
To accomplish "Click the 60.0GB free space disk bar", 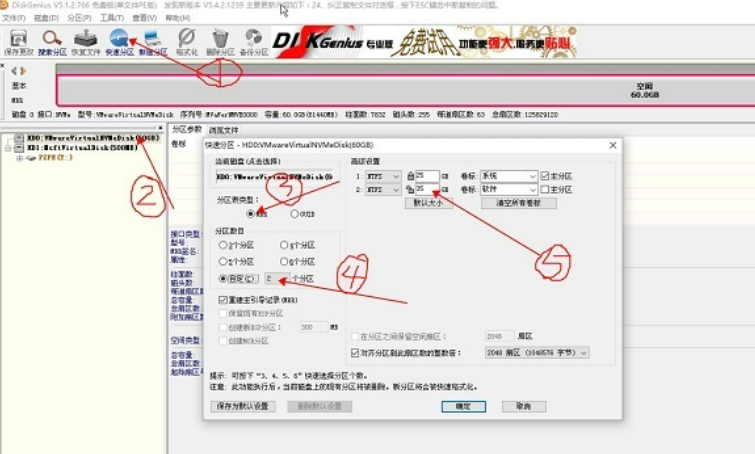I will point(405,91).
